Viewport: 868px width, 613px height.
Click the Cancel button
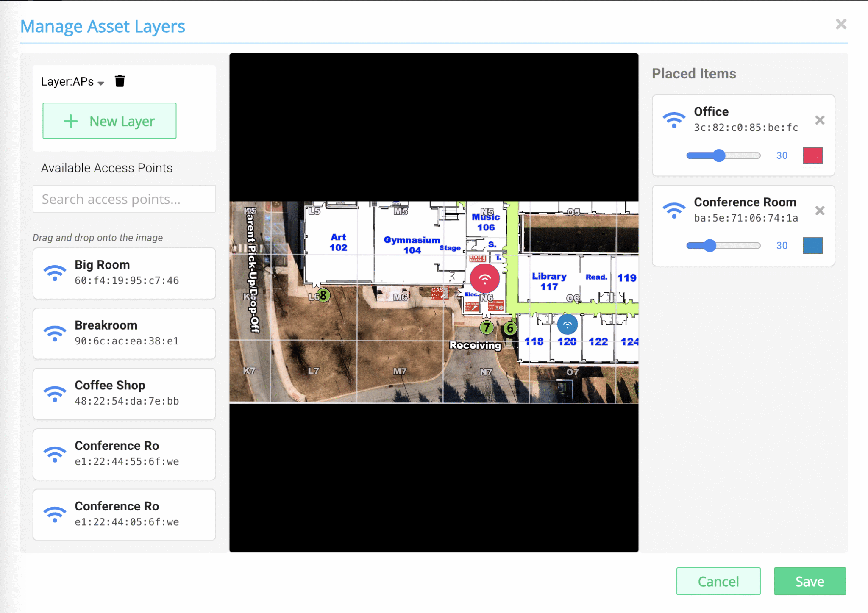pos(718,581)
